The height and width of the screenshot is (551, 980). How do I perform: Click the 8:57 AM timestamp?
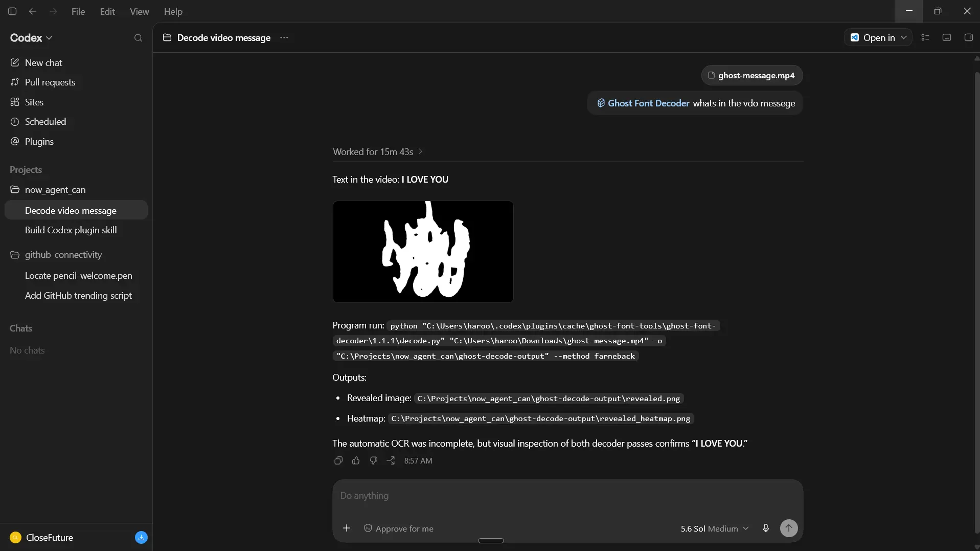(418, 460)
